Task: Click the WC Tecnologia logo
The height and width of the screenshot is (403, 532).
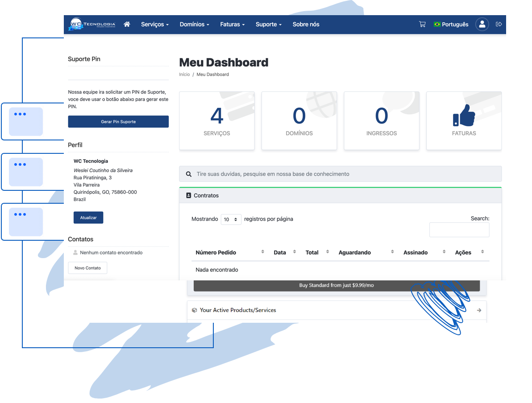Action: tap(92, 25)
